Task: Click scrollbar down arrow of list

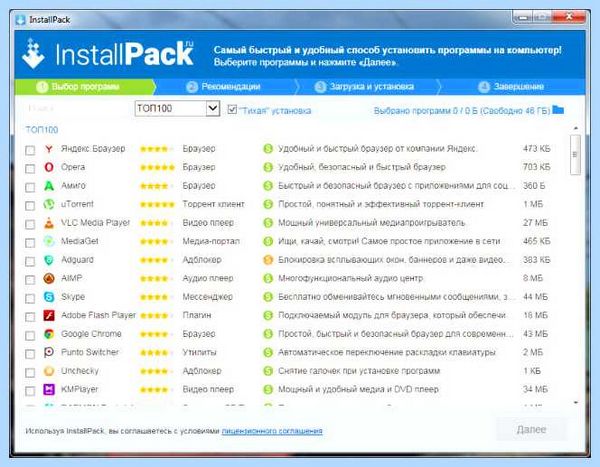Action: coord(575,403)
